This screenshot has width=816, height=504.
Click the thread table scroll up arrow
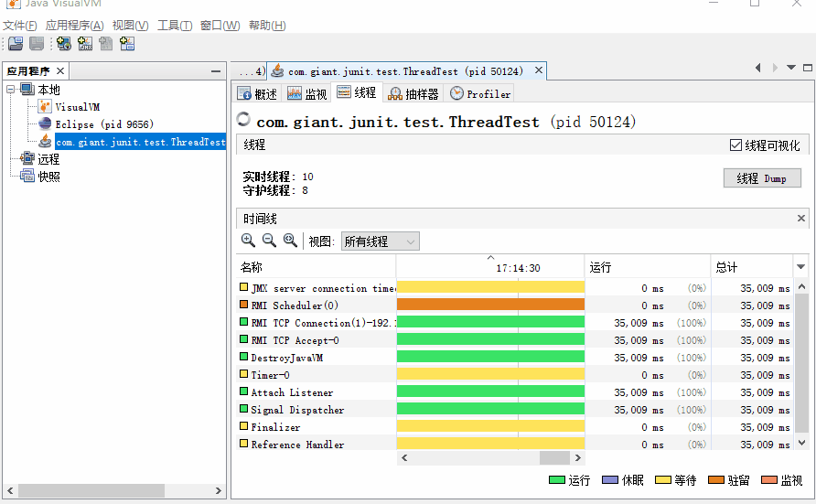point(801,286)
